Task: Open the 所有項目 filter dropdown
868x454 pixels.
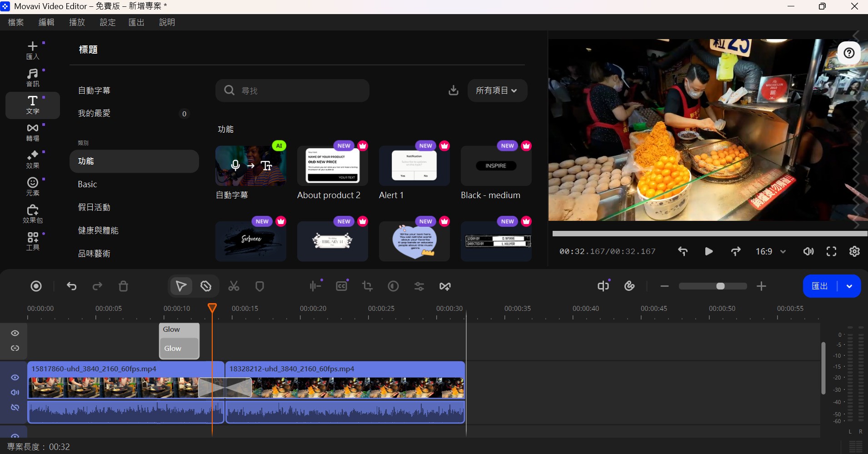Action: [x=497, y=90]
